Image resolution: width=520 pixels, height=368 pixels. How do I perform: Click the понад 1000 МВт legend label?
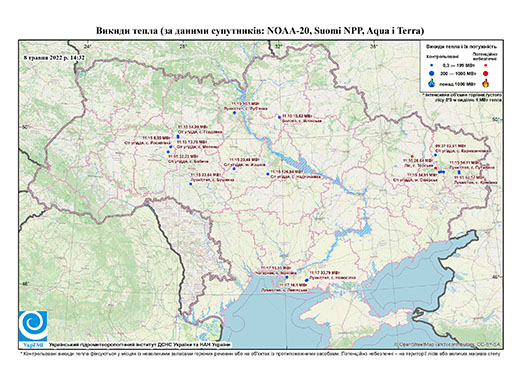tap(457, 83)
